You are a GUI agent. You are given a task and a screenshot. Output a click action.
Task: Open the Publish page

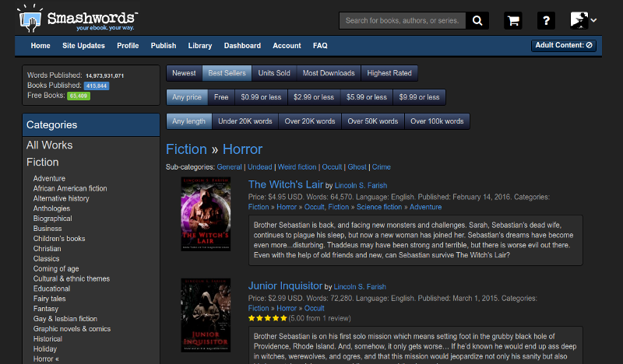tap(164, 46)
